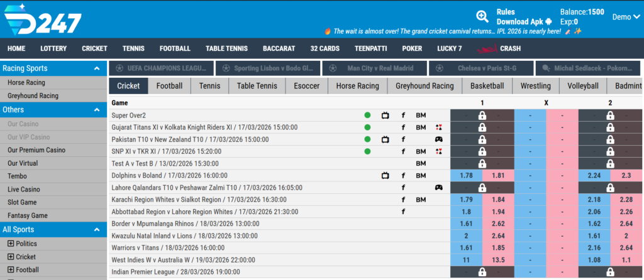Click the locked team 1 odds for Indian Premier League
Screen dimensions: 644x280
tap(482, 272)
